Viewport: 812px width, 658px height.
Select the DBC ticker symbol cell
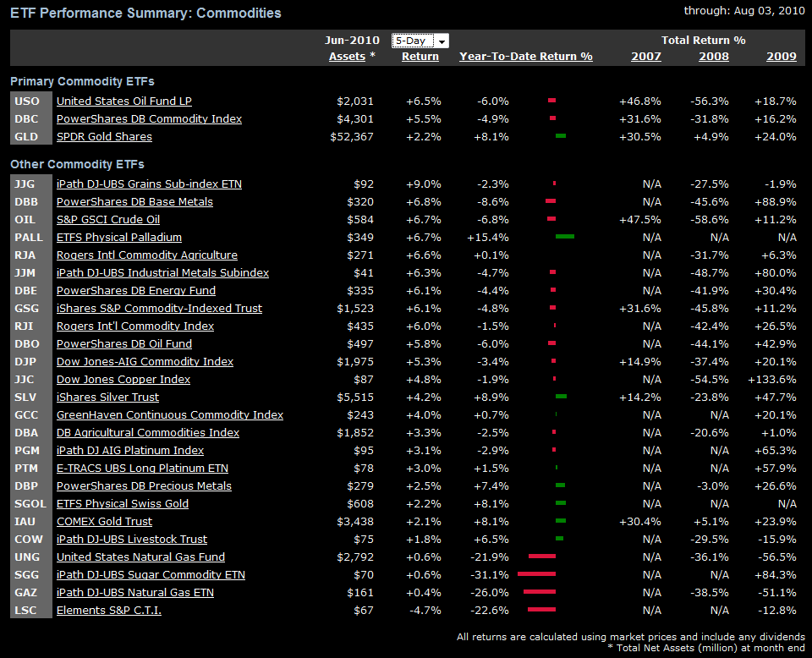click(31, 119)
